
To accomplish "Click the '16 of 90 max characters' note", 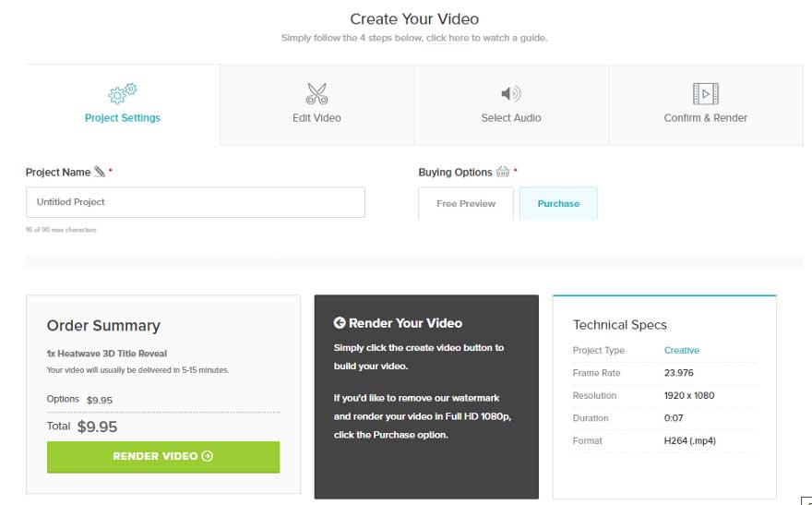I will point(61,230).
